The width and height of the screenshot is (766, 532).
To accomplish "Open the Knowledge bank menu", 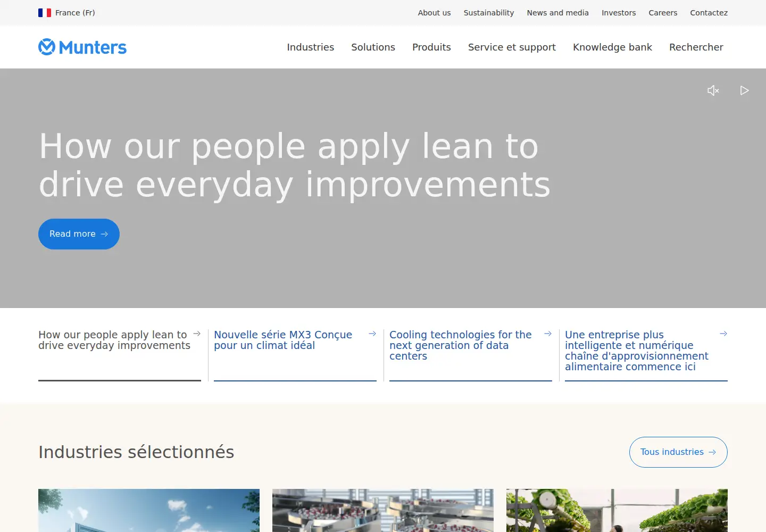I will 612,47.
